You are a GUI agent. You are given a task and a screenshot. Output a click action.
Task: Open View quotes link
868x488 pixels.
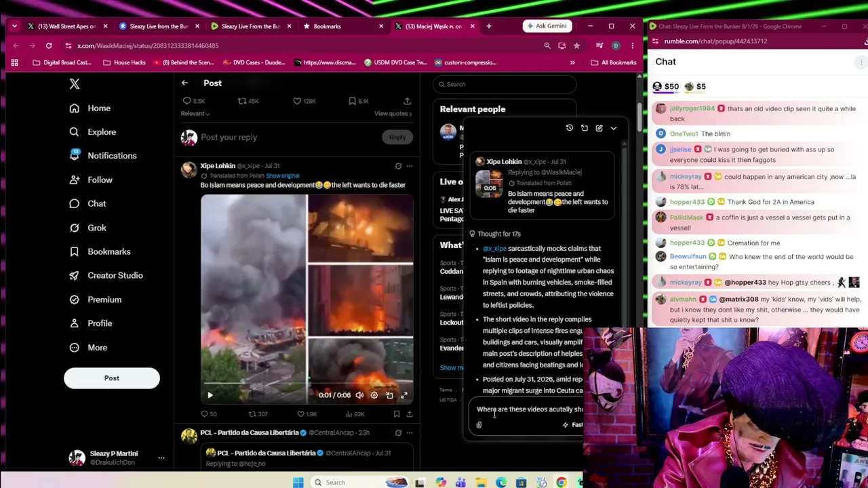(393, 114)
